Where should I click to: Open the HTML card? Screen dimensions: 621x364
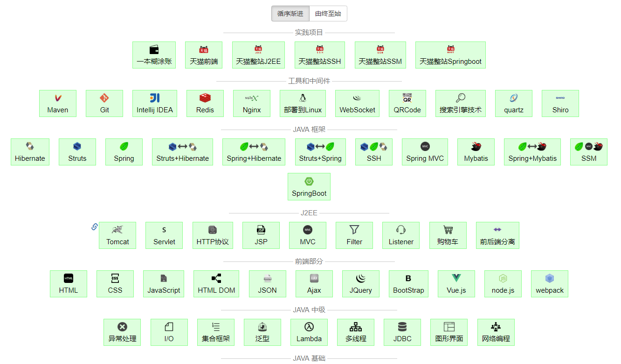69,284
